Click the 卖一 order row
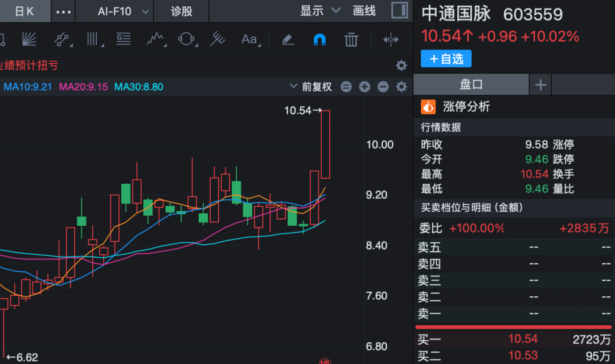This screenshot has width=615, height=364. point(514,314)
